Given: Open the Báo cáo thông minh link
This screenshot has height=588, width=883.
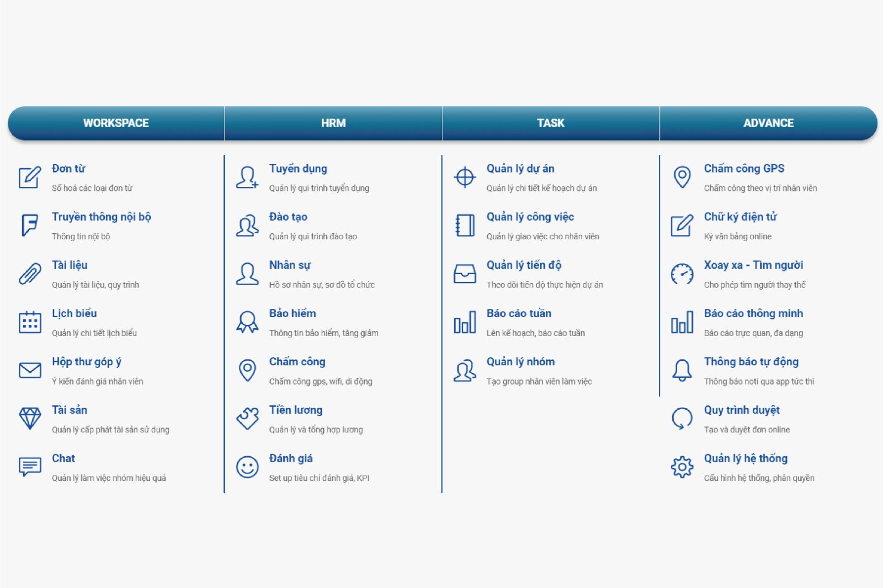Looking at the screenshot, I should point(753,313).
